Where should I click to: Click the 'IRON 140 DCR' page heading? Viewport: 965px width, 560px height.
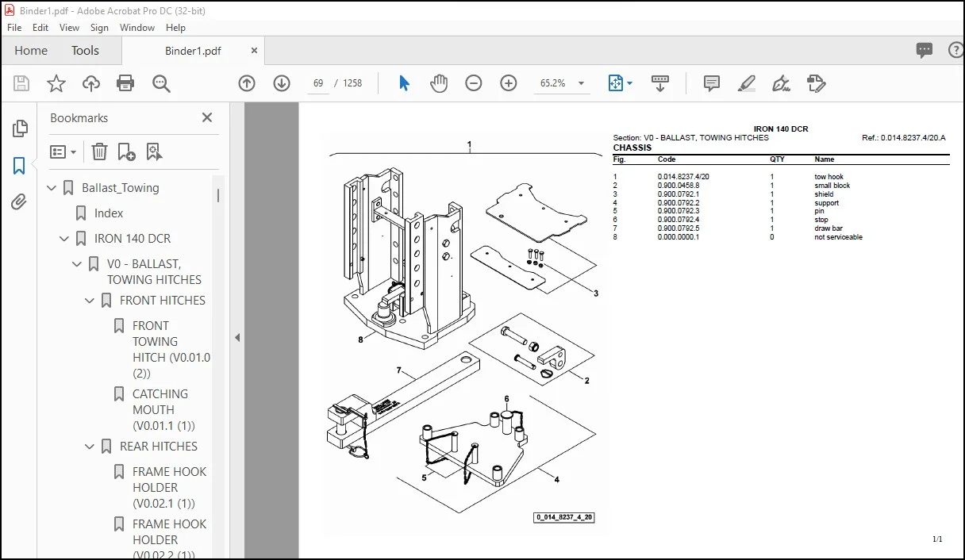pos(781,128)
